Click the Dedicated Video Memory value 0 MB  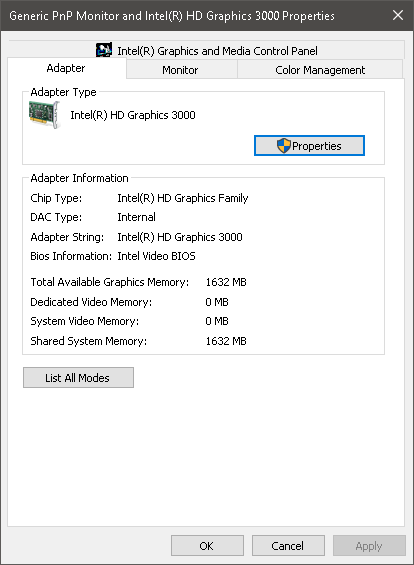(217, 302)
